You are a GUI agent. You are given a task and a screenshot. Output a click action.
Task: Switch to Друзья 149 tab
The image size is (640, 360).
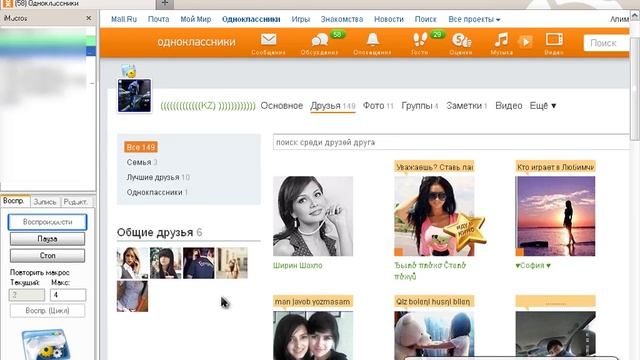click(x=333, y=106)
